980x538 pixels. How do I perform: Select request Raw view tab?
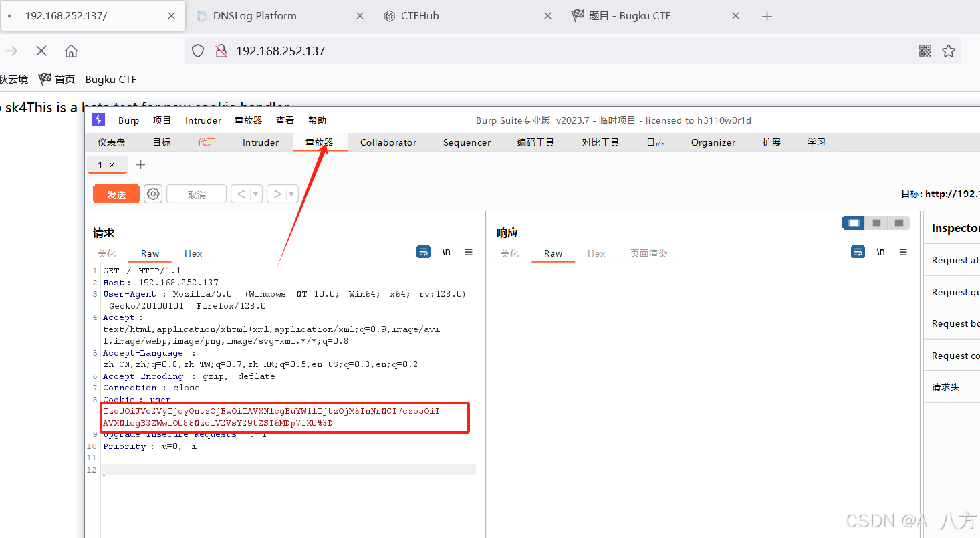tap(150, 253)
